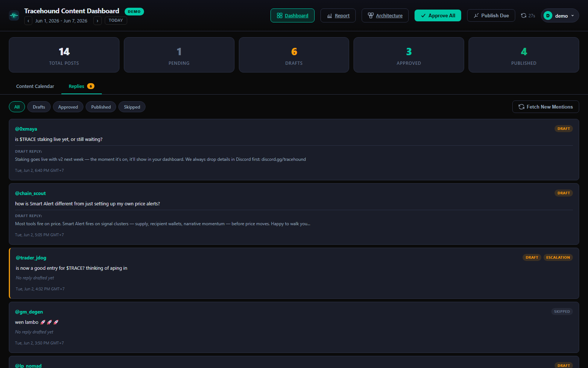
Task: Select the Replies tab
Action: tap(82, 86)
